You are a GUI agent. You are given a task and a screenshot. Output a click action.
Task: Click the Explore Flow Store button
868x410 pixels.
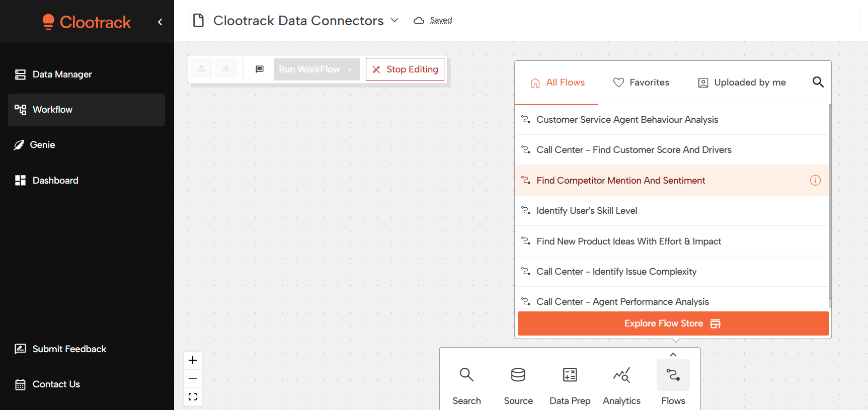(x=673, y=323)
